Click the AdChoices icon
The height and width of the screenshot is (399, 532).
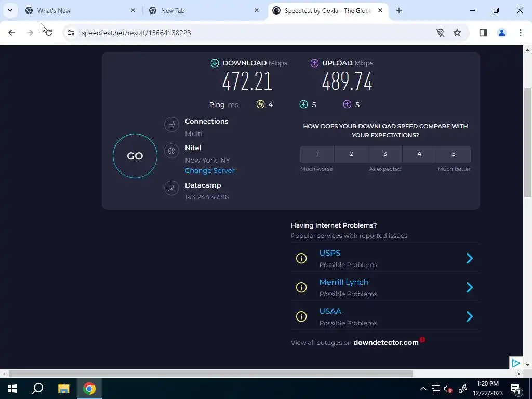tap(516, 363)
